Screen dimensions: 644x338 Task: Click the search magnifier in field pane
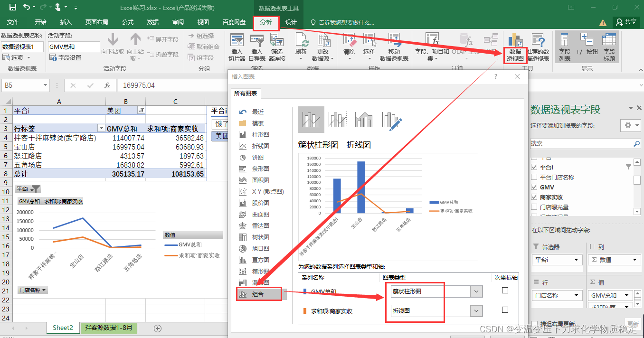[x=636, y=143]
